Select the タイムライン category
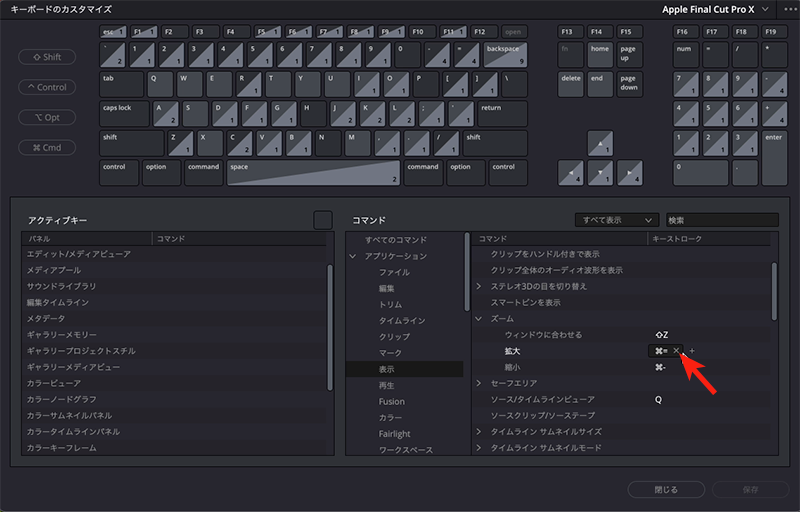 click(402, 321)
